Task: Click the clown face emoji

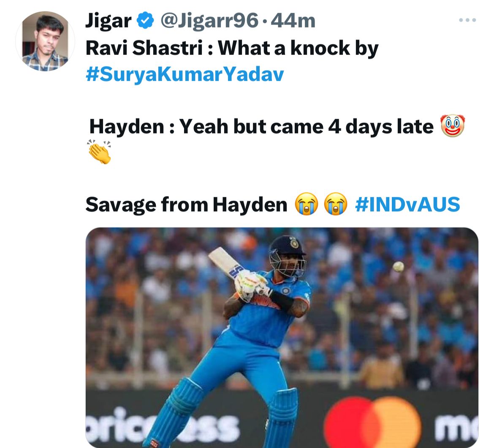Action: (x=453, y=125)
